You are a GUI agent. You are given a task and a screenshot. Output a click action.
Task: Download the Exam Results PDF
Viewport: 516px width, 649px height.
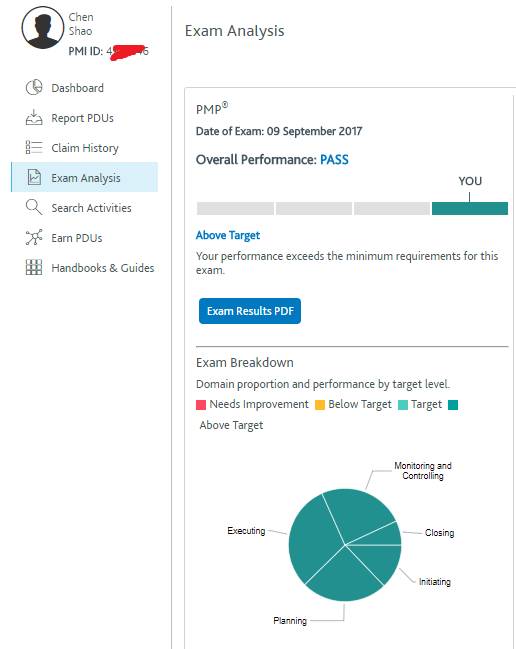[250, 311]
